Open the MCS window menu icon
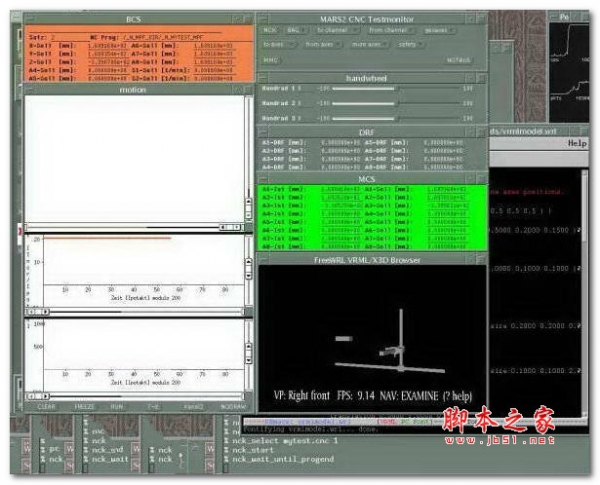This screenshot has width=600, height=485. coord(263,179)
